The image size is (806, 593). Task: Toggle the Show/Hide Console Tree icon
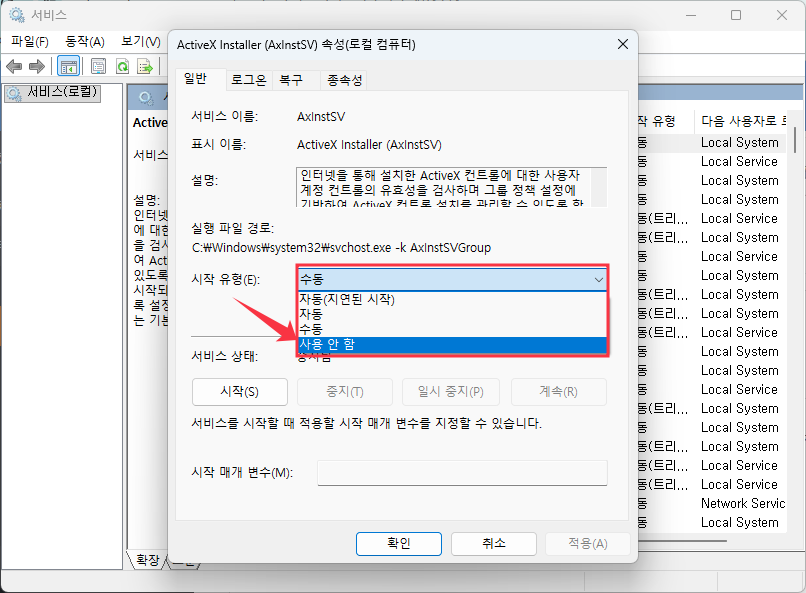coord(68,66)
